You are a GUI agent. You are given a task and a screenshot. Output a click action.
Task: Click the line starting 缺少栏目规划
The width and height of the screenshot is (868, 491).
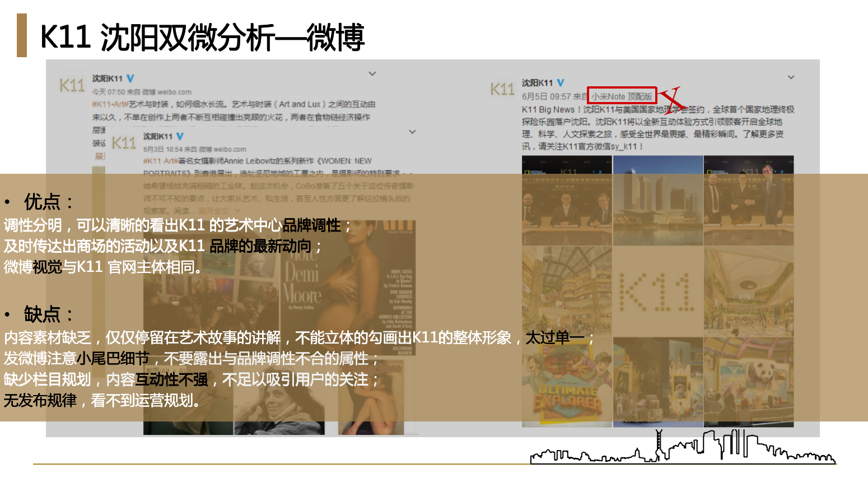pyautogui.click(x=192, y=379)
